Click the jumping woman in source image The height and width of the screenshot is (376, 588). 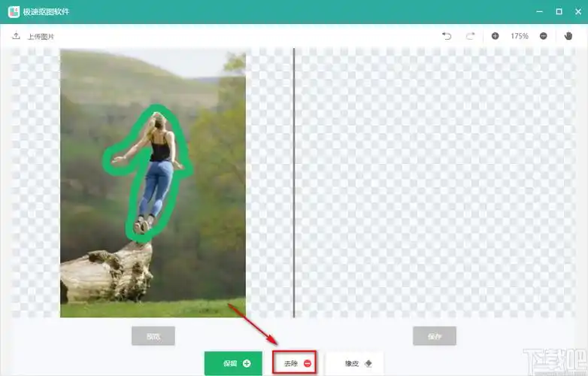[157, 165]
